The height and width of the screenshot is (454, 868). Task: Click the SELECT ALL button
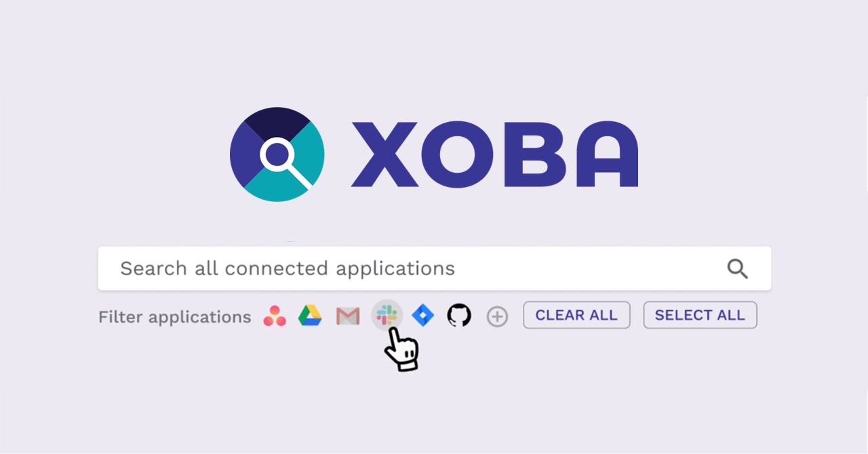click(700, 315)
